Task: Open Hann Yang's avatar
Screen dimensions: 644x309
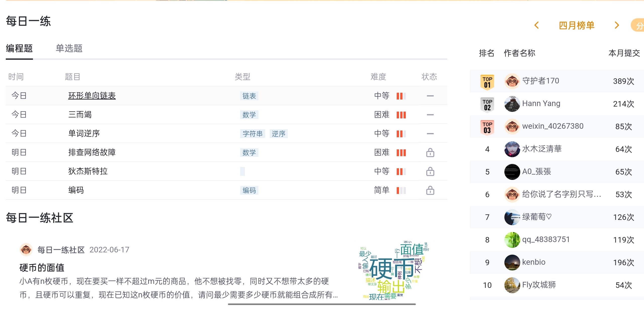Action: [x=512, y=104]
